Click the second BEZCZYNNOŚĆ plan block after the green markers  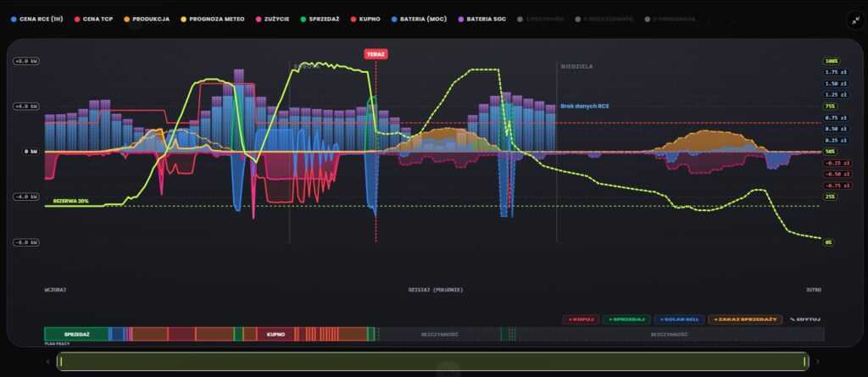click(x=670, y=335)
